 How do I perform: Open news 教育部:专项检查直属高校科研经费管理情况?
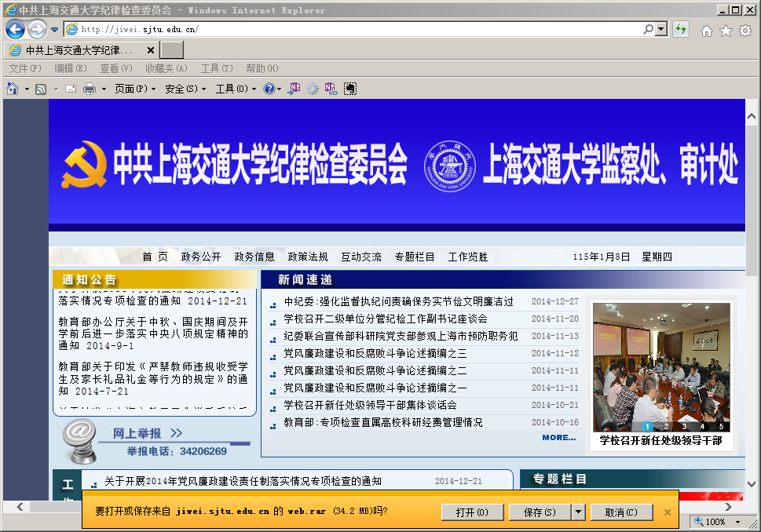[383, 422]
